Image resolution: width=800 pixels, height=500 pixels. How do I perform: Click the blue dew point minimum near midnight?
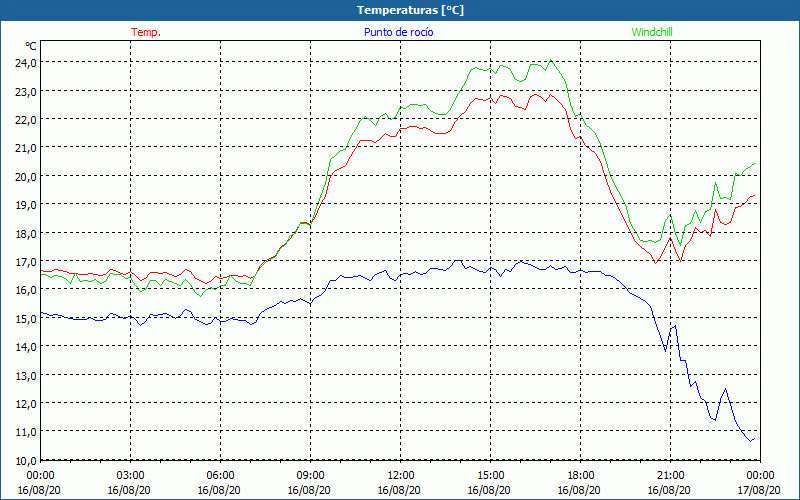coord(751,441)
